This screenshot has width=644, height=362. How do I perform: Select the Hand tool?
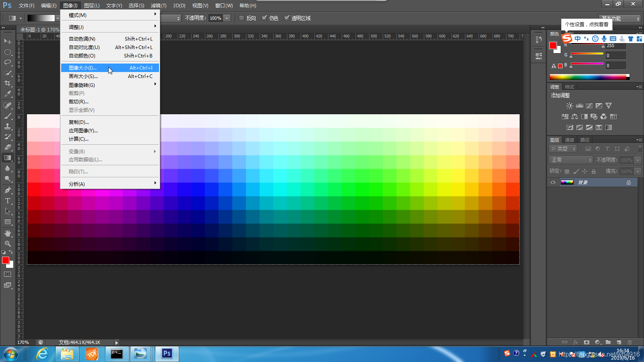8,233
